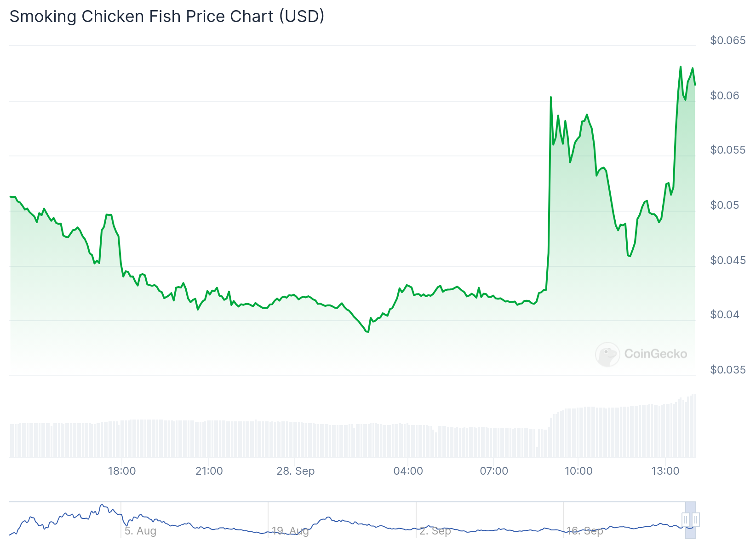Click the $0.04 price axis label

725,315
